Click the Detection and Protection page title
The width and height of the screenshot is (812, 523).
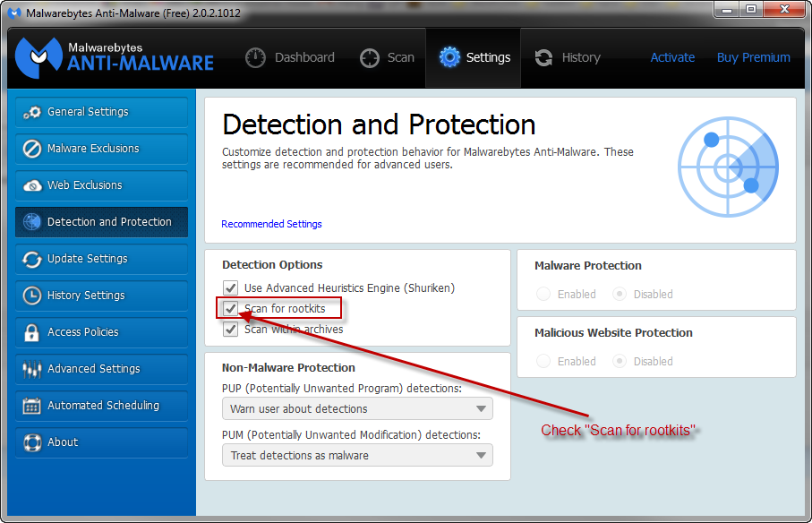[379, 124]
